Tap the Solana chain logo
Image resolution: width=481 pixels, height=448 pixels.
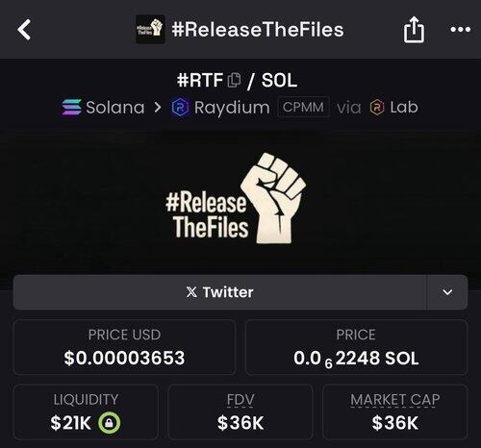[x=72, y=107]
